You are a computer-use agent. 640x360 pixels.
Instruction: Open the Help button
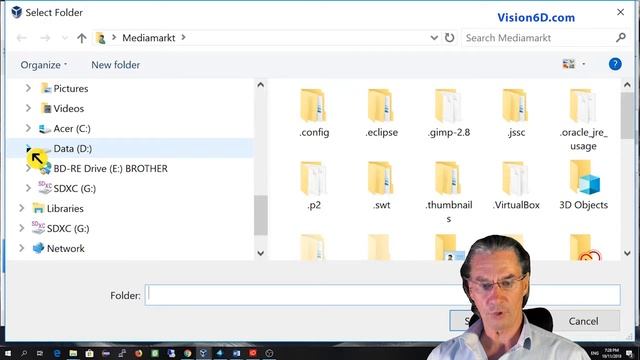(x=615, y=64)
